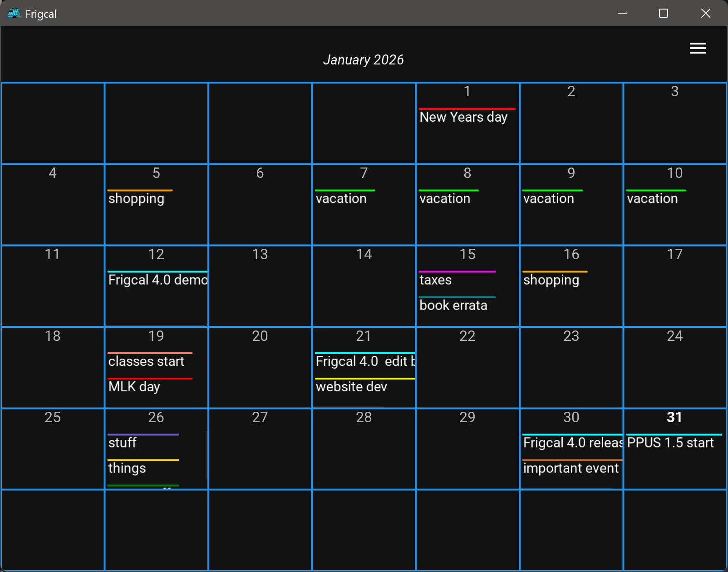This screenshot has height=572, width=728.
Task: Open the hamburger menu
Action: pos(698,48)
